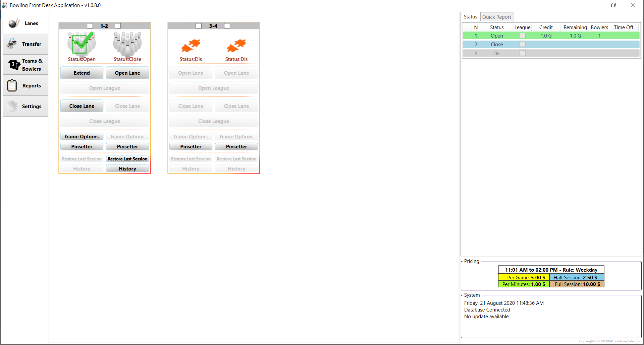Open the Transfer section via printer icon
The image size is (644, 345).
point(12,44)
